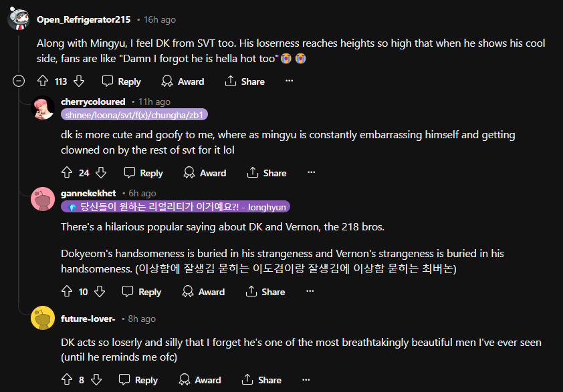Viewport: 563px width, 392px height.
Task: Reply to Open_Refrigerator215's comment
Action: pyautogui.click(x=121, y=81)
